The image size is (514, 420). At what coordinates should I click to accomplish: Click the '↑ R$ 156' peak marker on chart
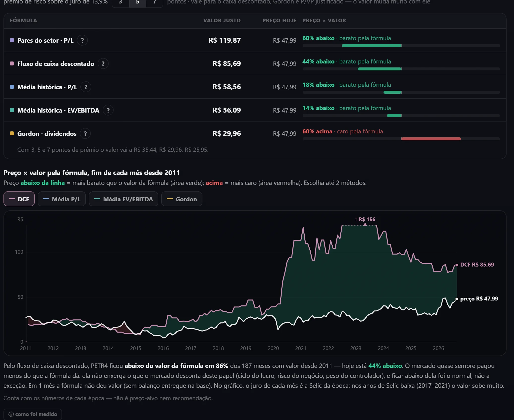(x=365, y=219)
